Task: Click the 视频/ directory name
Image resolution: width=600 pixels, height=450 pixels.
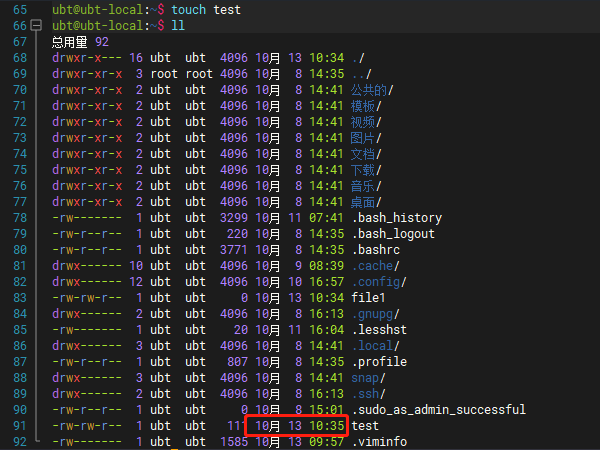Action: [x=366, y=122]
